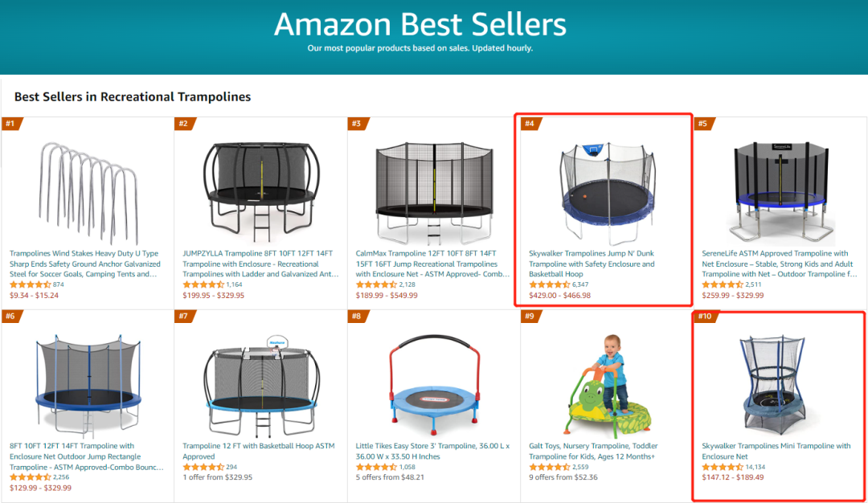Image resolution: width=868 pixels, height=503 pixels.
Task: Open the 8FT 10FT 12FT 14FT trampoline title
Action: point(84,456)
